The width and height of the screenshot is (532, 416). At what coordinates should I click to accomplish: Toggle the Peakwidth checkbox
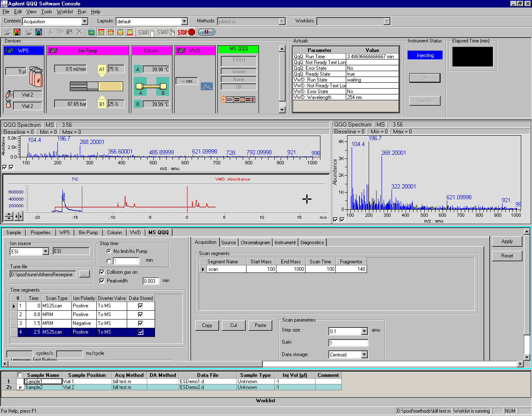pyautogui.click(x=102, y=281)
